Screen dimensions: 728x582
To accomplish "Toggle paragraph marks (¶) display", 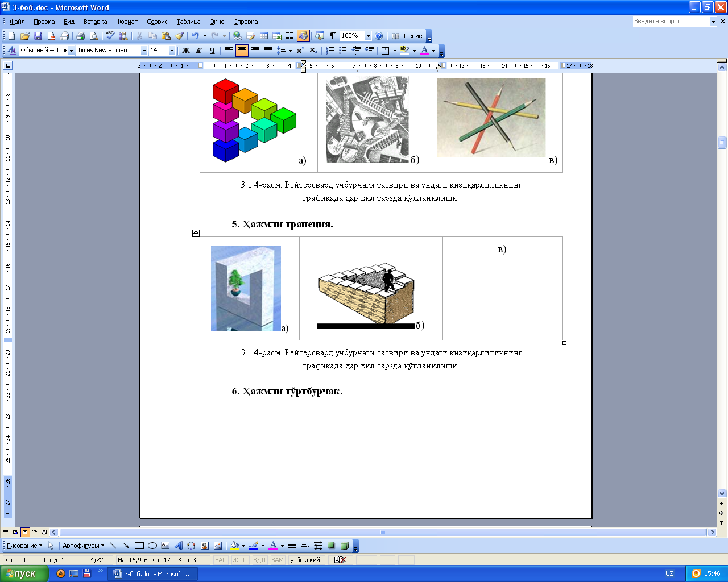I will (x=333, y=36).
